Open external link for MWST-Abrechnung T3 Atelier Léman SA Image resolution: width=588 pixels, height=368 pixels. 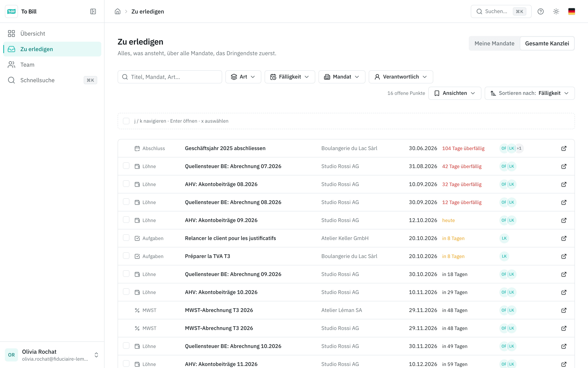[x=564, y=310]
